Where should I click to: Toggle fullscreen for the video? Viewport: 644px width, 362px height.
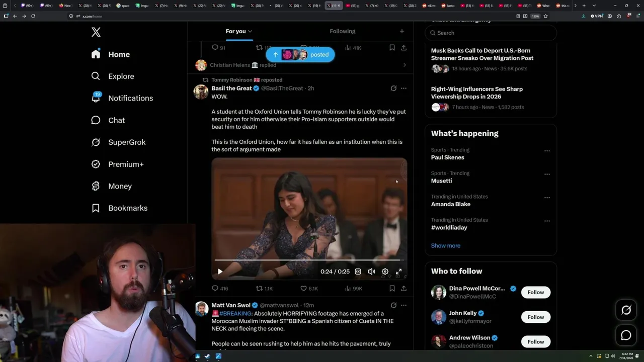click(x=398, y=271)
